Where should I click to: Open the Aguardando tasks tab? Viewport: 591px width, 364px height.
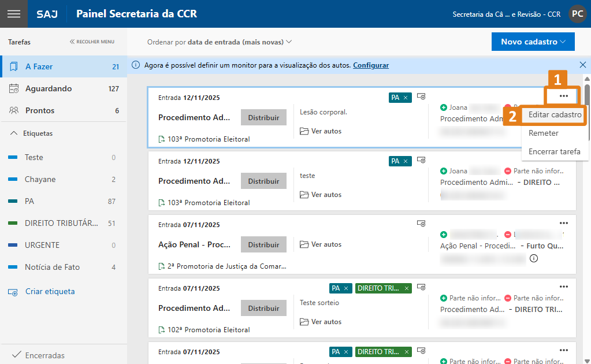[49, 88]
